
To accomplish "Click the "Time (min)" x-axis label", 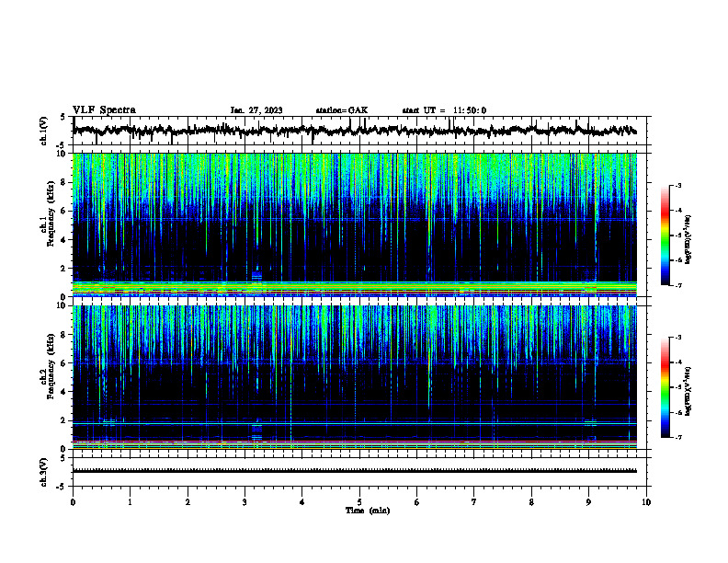I will (368, 511).
